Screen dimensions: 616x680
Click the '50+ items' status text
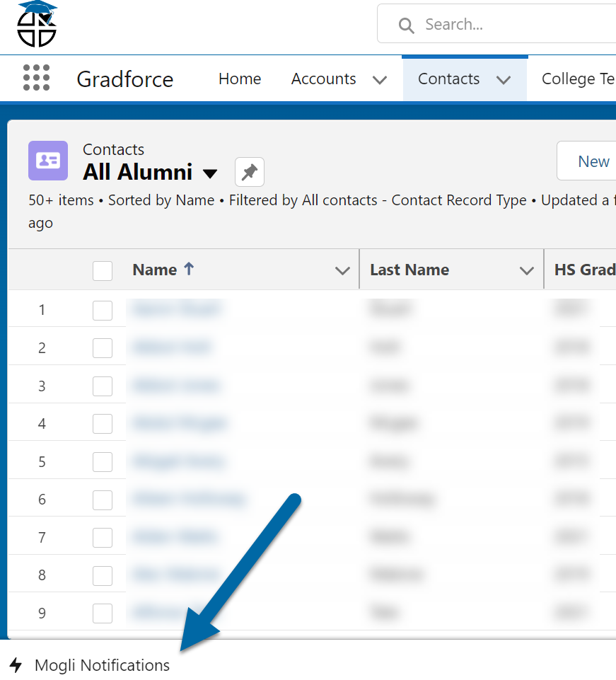click(x=61, y=200)
